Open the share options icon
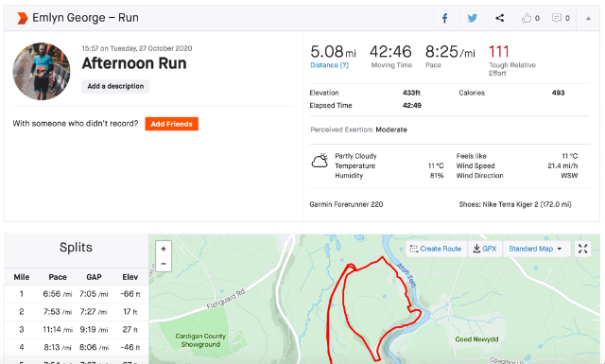Image resolution: width=605 pixels, height=364 pixels. (x=500, y=18)
